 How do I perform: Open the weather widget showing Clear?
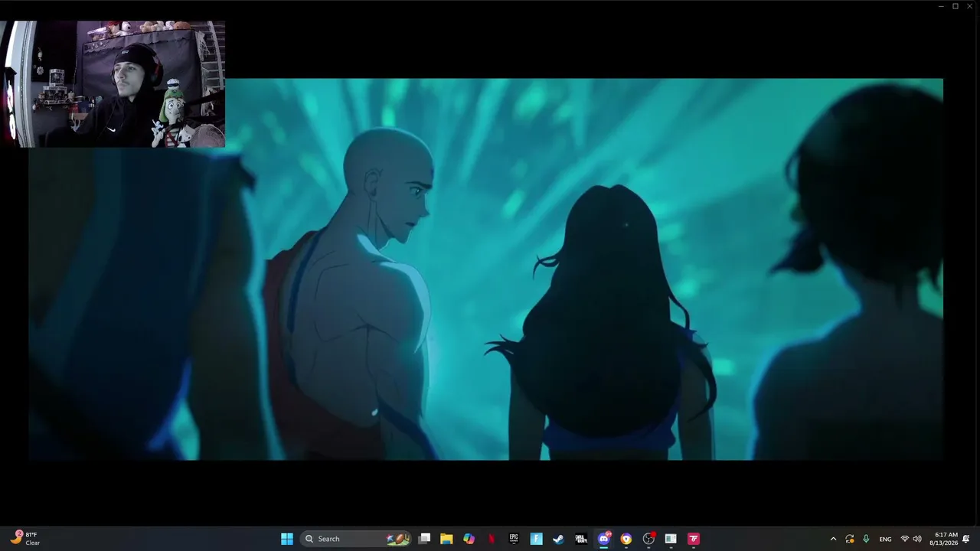point(25,539)
